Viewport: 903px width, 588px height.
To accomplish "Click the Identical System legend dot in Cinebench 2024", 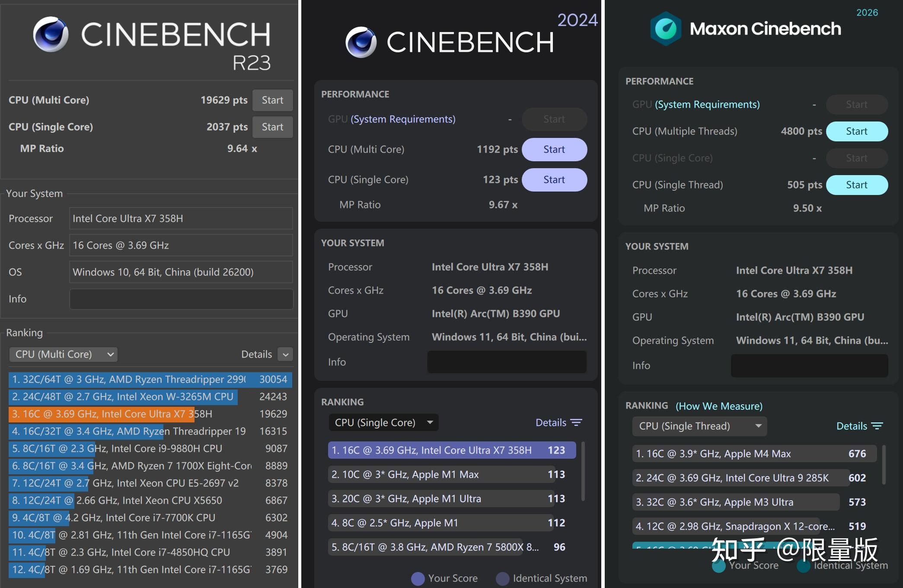I will 502,578.
